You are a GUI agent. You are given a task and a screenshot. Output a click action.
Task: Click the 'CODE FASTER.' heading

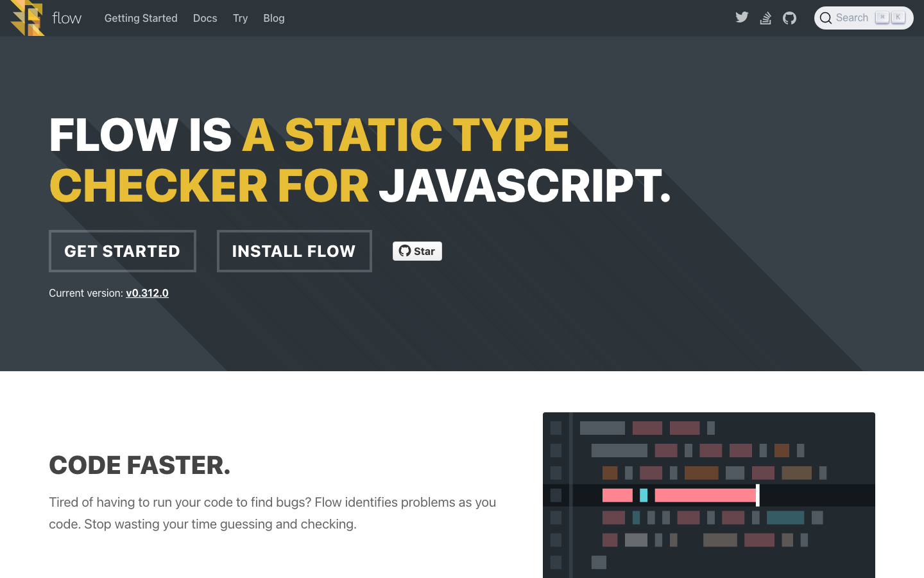(x=139, y=465)
